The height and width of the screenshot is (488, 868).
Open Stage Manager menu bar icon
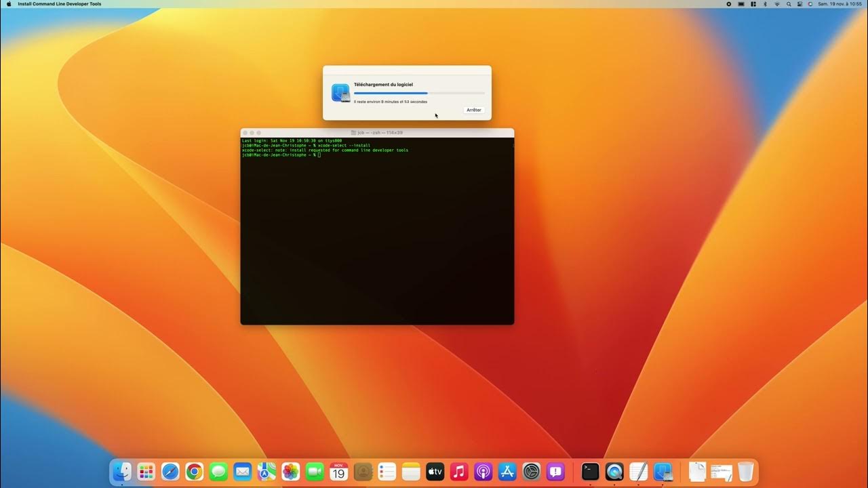click(753, 4)
